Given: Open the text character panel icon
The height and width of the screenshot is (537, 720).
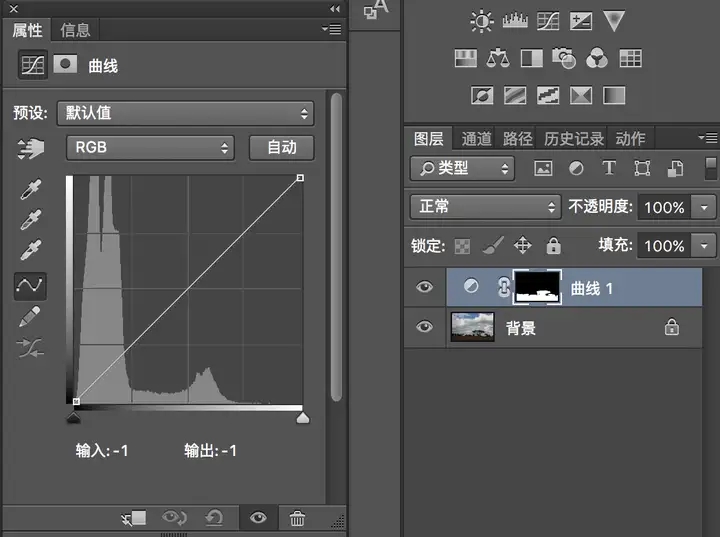Looking at the screenshot, I should (x=376, y=9).
